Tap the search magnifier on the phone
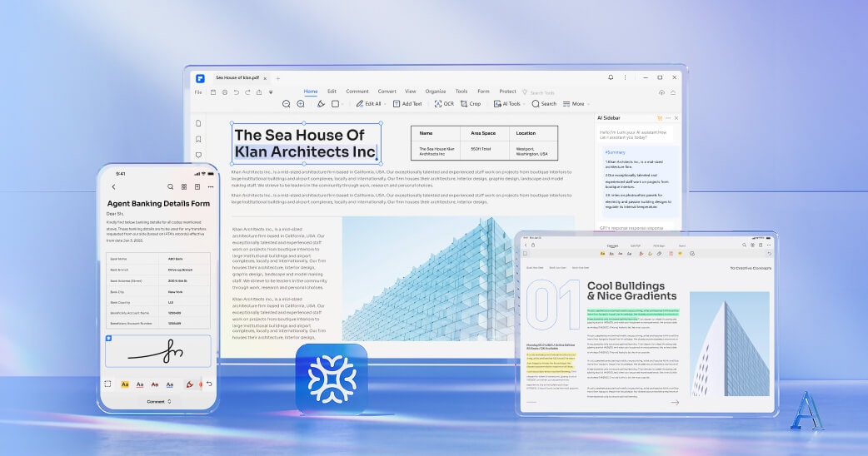The width and height of the screenshot is (868, 456). 171,187
